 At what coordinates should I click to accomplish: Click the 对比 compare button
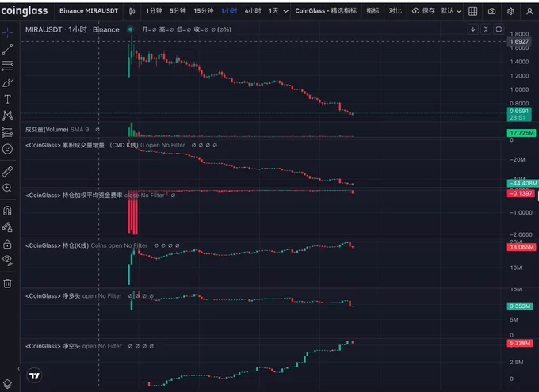point(396,11)
